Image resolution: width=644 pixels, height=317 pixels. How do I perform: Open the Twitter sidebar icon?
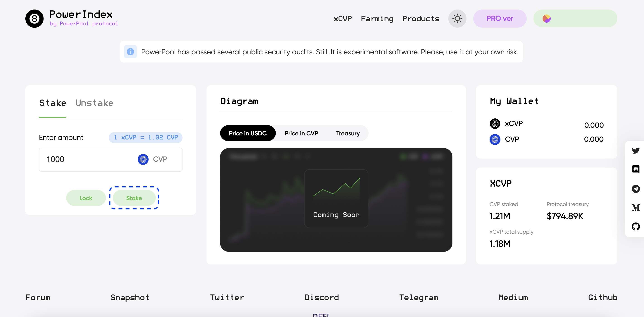635,150
